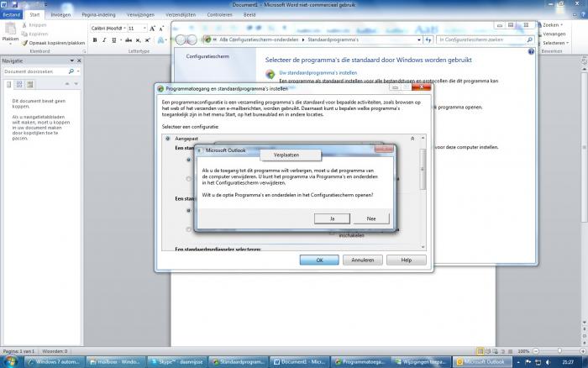Viewport: 588px width, 368px height.
Task: Open the Navigatie pane options dropdown arrow
Action: coord(71,60)
